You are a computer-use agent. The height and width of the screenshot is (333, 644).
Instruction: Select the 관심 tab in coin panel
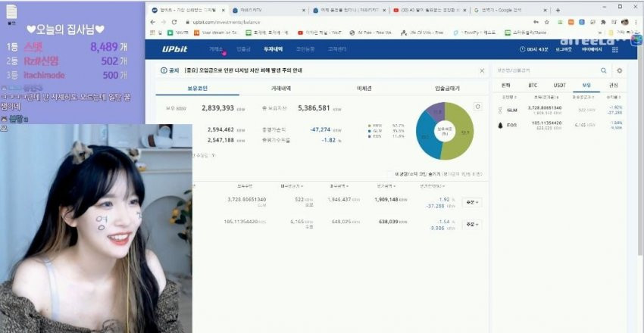tap(613, 86)
